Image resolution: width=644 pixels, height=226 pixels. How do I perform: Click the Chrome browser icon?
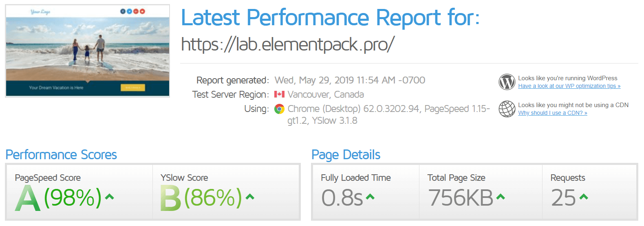click(279, 109)
